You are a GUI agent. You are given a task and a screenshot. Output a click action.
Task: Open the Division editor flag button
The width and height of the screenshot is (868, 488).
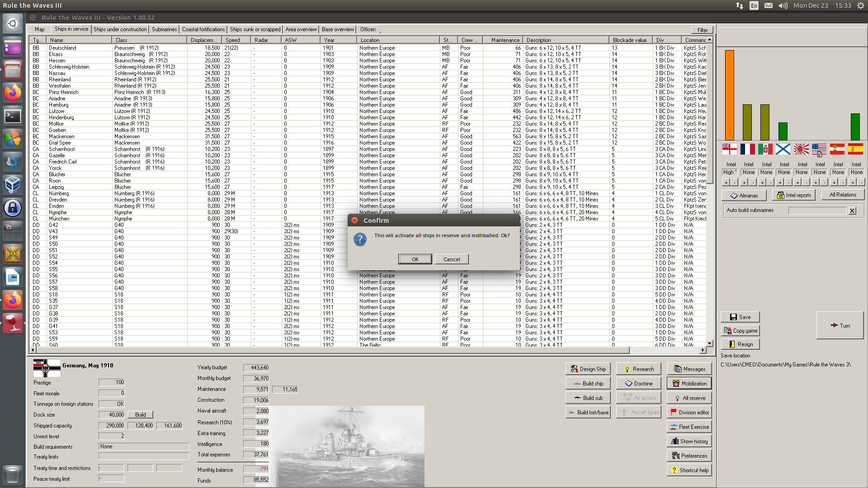tap(689, 413)
